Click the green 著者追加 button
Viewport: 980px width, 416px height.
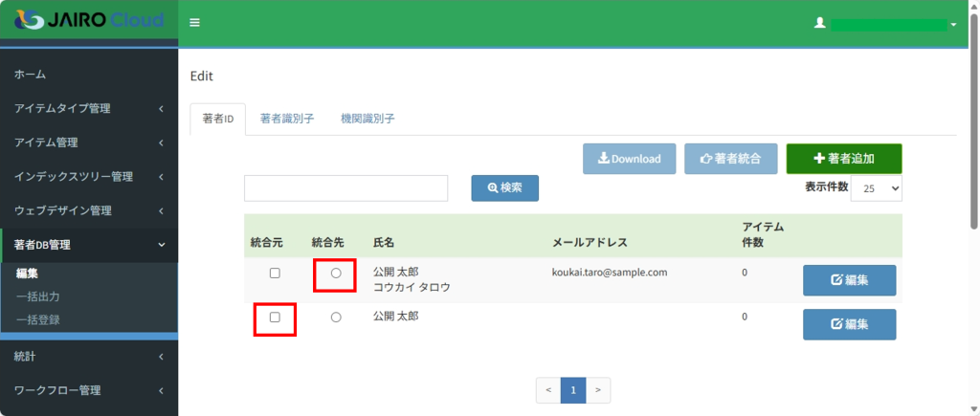click(x=843, y=159)
